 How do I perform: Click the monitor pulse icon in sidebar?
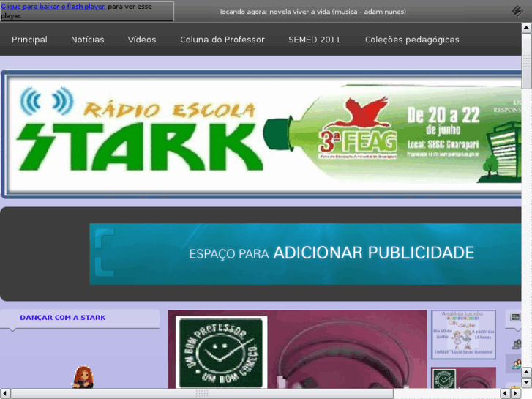pos(515,317)
